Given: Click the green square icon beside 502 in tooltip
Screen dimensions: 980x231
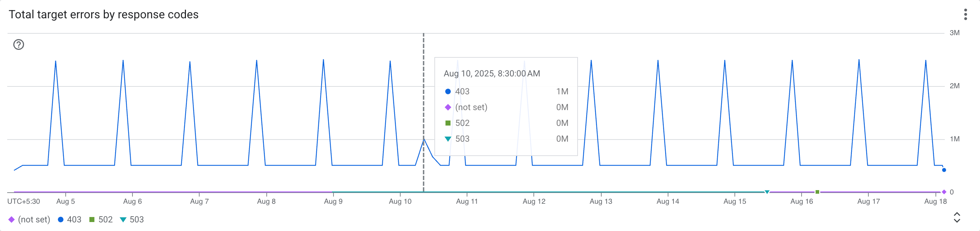Looking at the screenshot, I should click(x=448, y=123).
